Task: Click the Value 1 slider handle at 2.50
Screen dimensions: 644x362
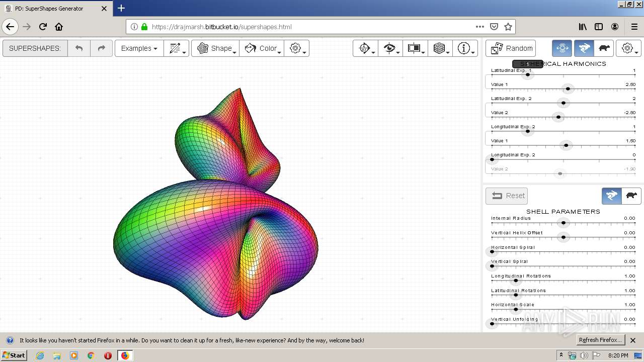Action: point(568,89)
